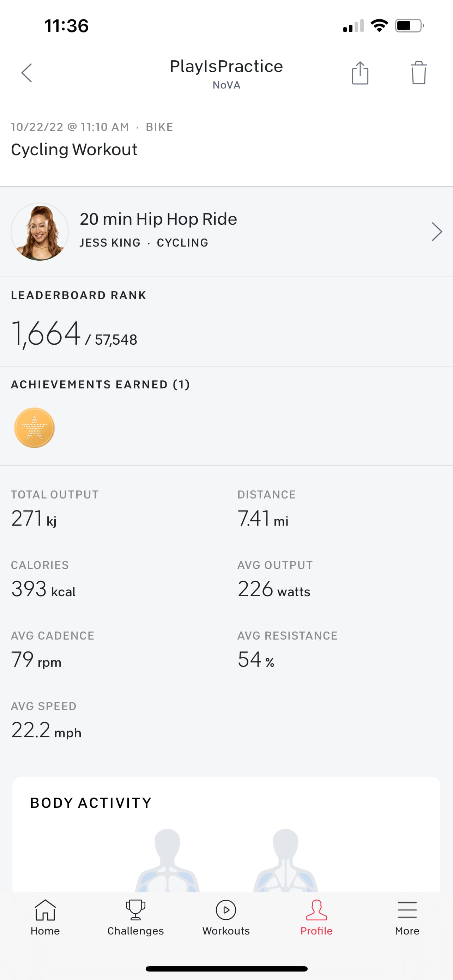Tap the back arrow icon

coord(26,73)
